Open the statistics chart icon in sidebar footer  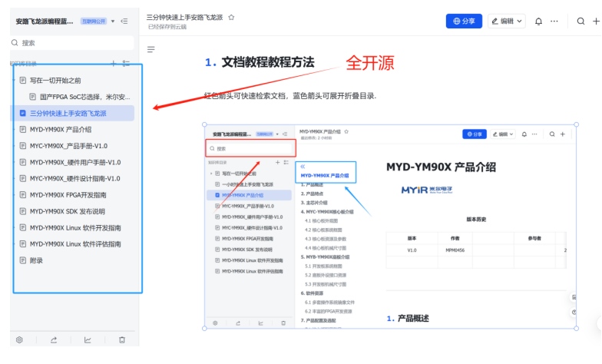point(88,339)
